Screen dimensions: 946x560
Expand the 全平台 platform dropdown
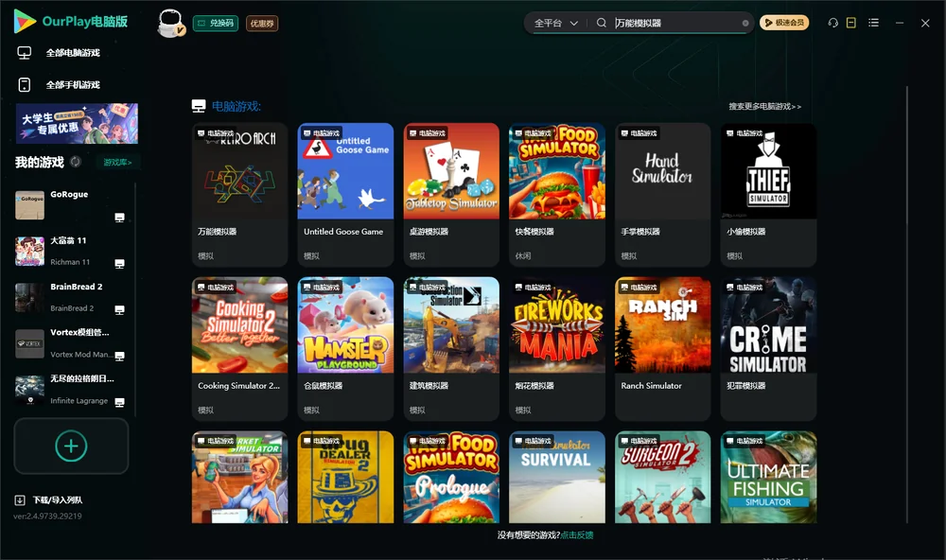click(555, 23)
